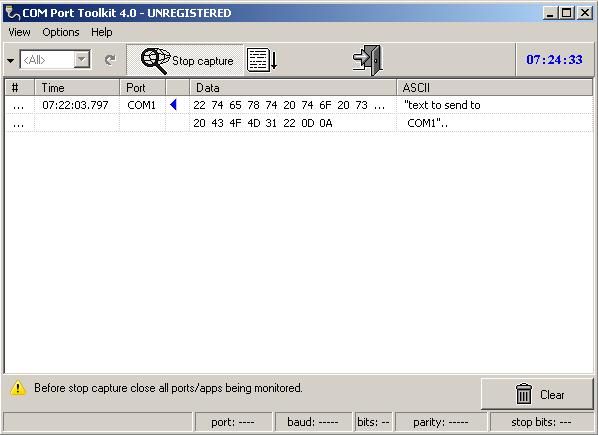Viewport: 598px width, 435px height.
Task: Click the COM Port Toolkit title bar icon
Action: 13,13
